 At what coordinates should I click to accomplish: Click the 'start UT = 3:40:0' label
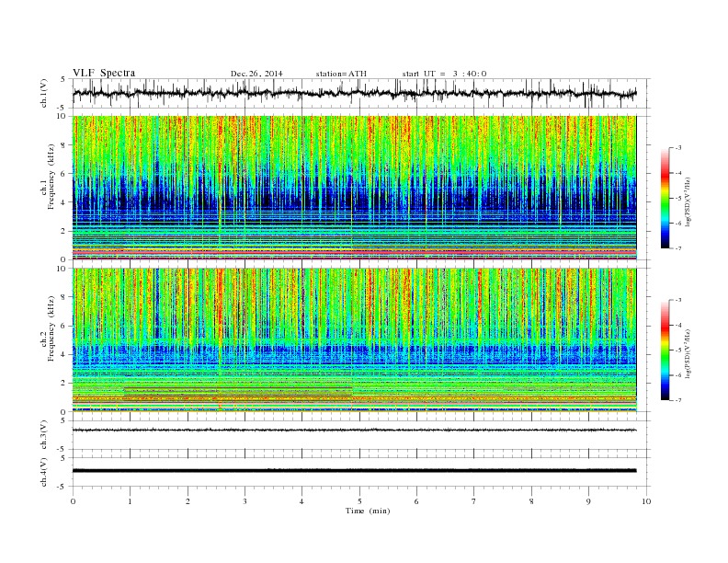444,74
